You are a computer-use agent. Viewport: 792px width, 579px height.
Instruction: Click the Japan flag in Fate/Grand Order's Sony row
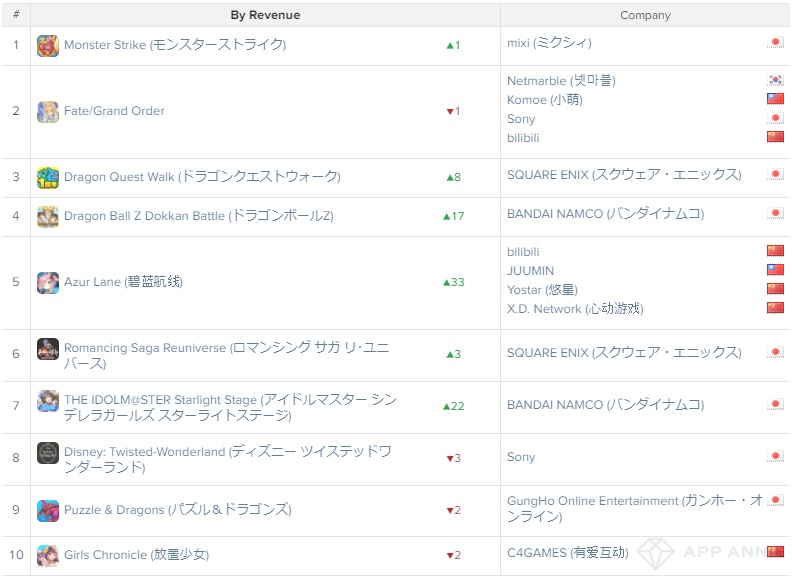coord(775,118)
